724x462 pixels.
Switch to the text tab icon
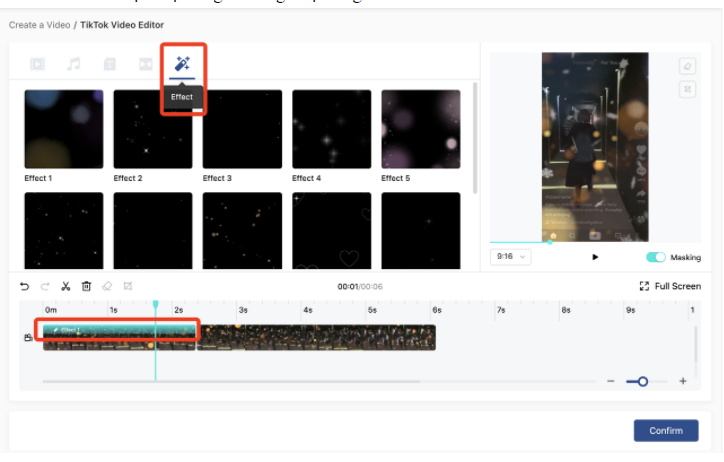pos(109,64)
